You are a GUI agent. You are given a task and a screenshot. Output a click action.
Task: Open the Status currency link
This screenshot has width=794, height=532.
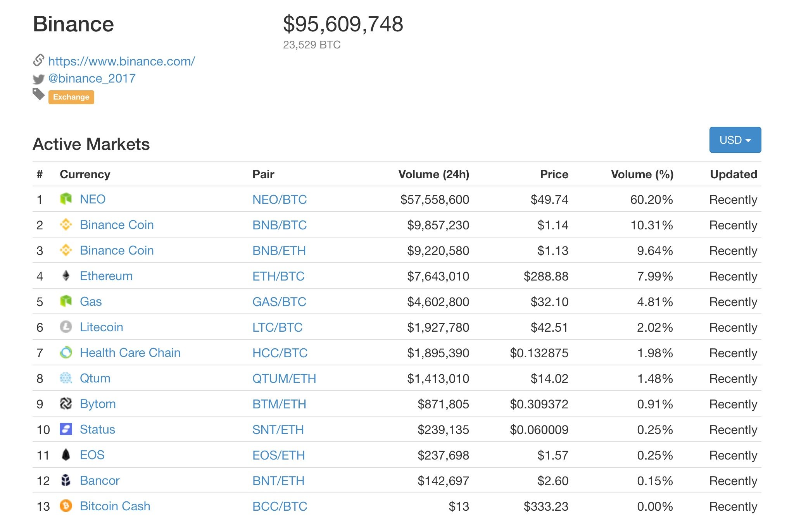(97, 429)
